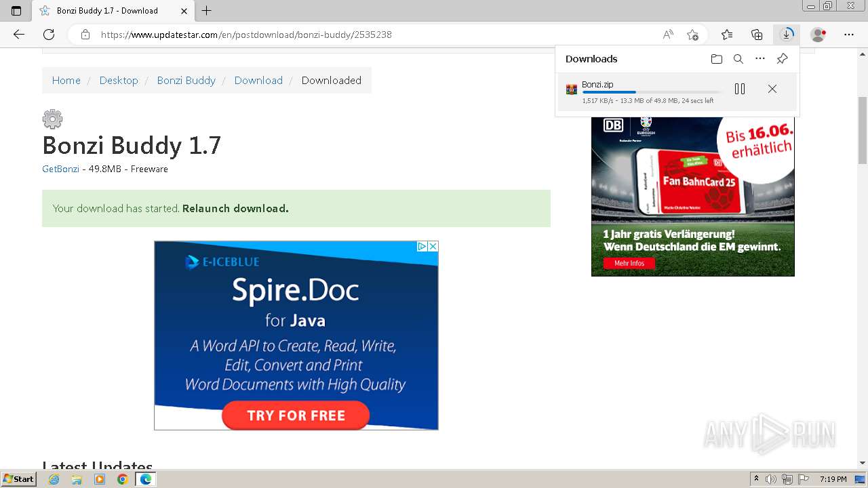Toggle the Downloads toolbar icon

pos(787,35)
